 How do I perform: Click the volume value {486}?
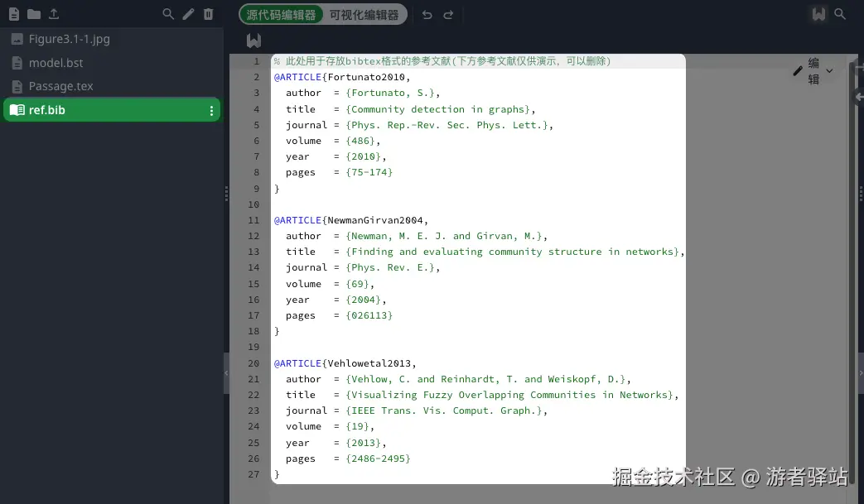click(360, 141)
